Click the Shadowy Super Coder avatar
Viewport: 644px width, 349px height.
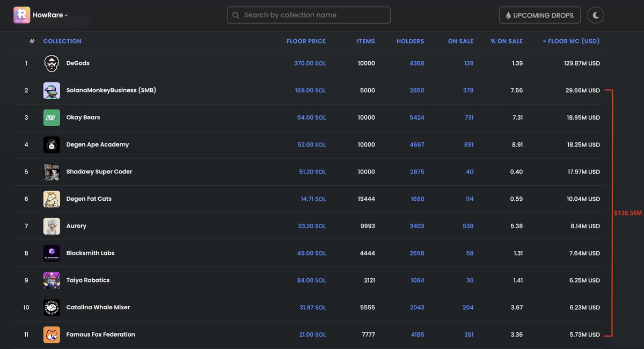(52, 172)
